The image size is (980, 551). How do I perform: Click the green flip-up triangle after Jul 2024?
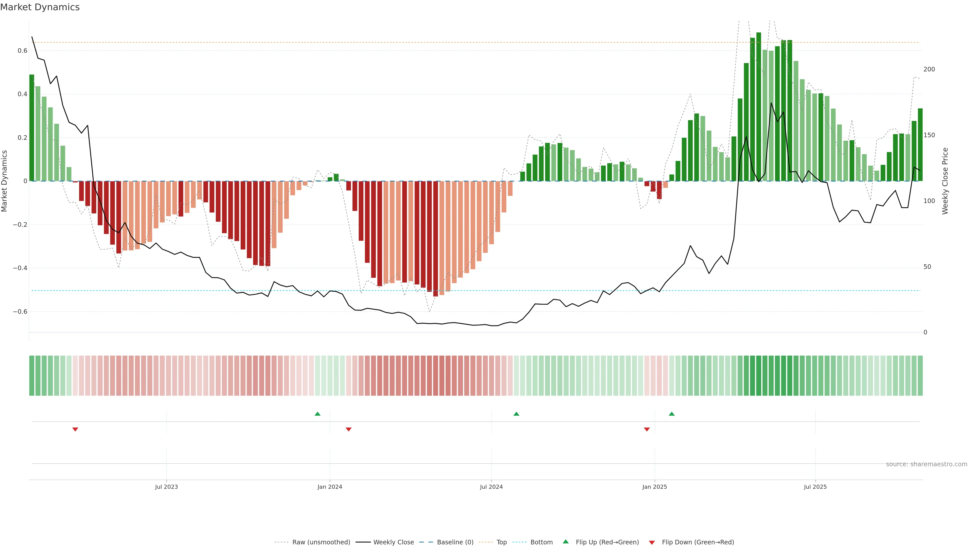pos(516,414)
